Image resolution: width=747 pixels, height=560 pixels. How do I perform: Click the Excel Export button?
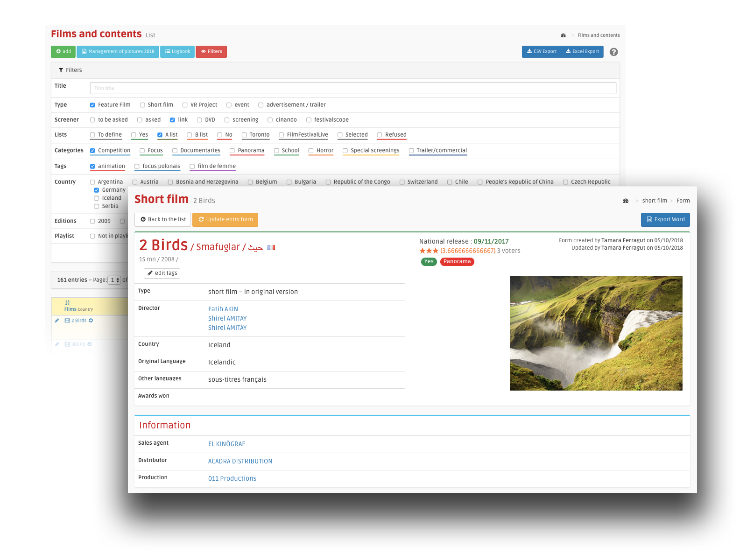(582, 52)
